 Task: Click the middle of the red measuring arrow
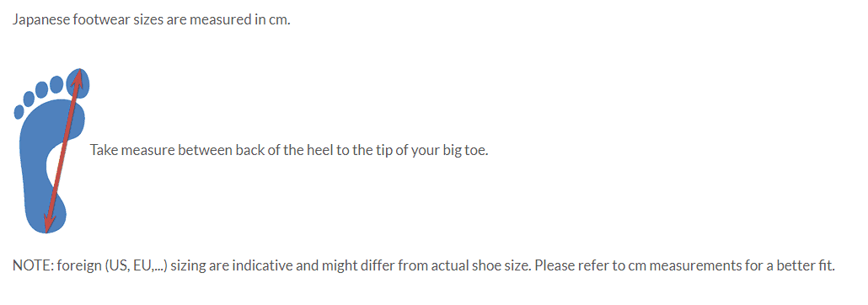64,151
